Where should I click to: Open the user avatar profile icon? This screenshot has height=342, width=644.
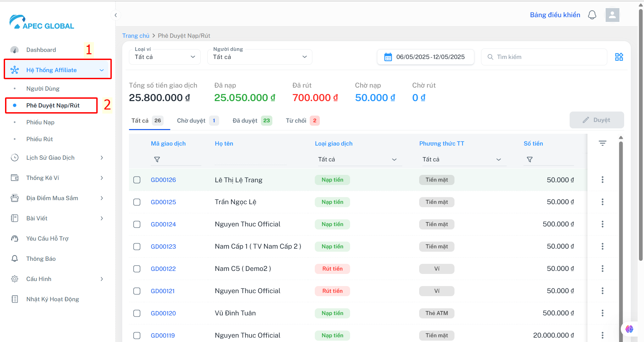(612, 15)
